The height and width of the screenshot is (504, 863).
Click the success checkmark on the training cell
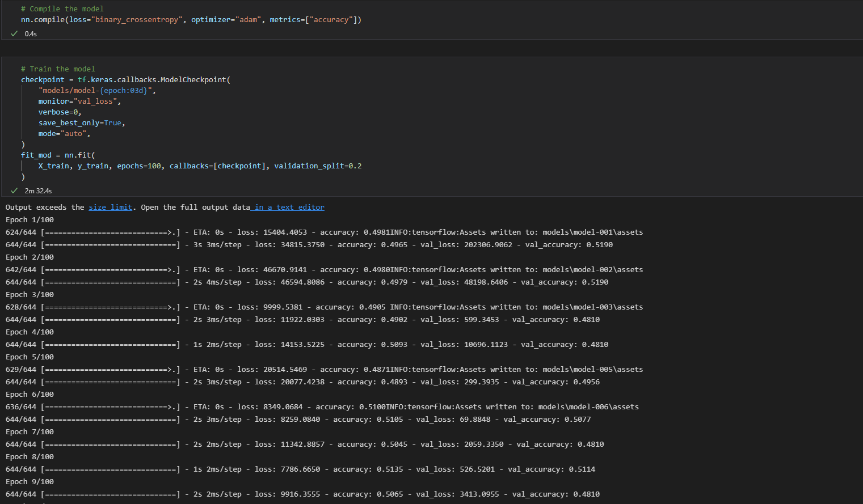14,190
